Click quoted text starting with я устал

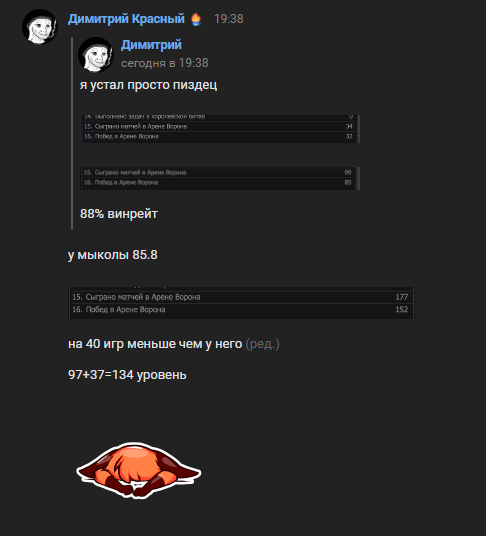point(148,85)
